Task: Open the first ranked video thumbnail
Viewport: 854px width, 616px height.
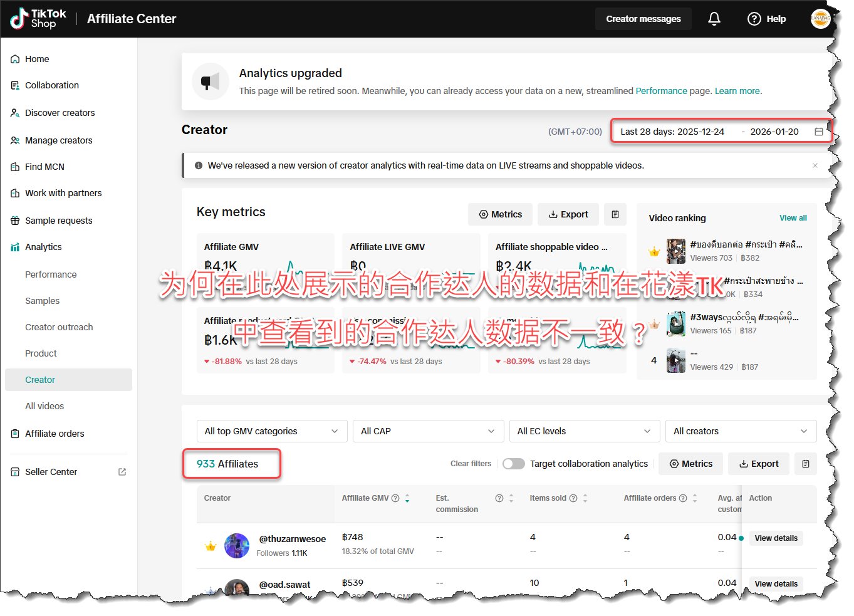Action: coord(675,251)
